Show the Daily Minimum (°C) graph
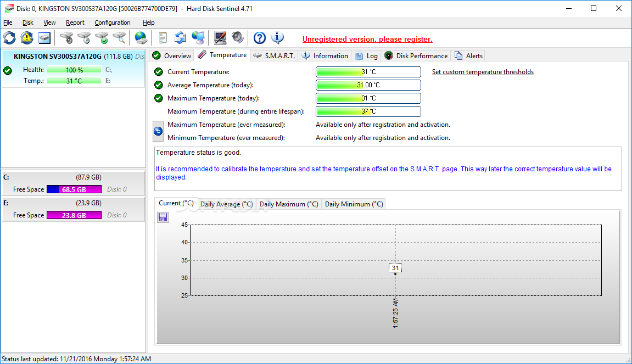This screenshot has width=632, height=364. 354,204
